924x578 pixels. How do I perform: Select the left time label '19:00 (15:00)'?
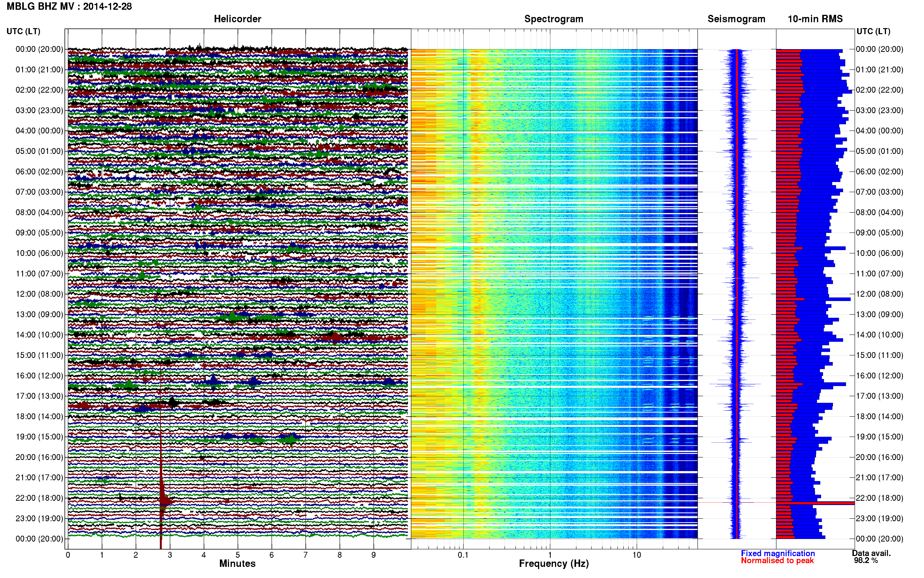pyautogui.click(x=39, y=437)
